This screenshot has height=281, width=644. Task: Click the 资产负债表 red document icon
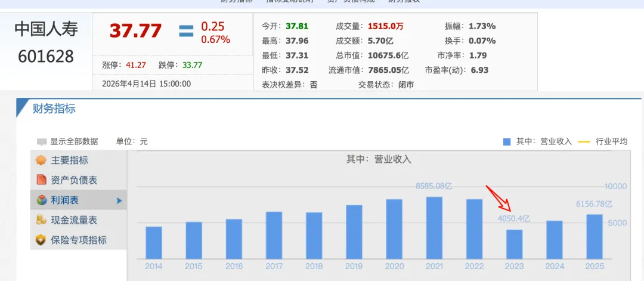pyautogui.click(x=41, y=180)
